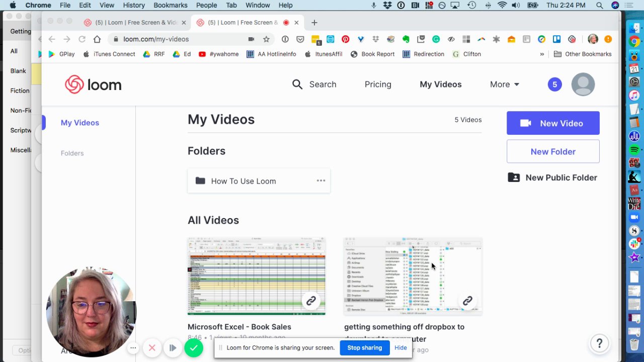
Task: Pause the Loom recording
Action: coord(173,348)
